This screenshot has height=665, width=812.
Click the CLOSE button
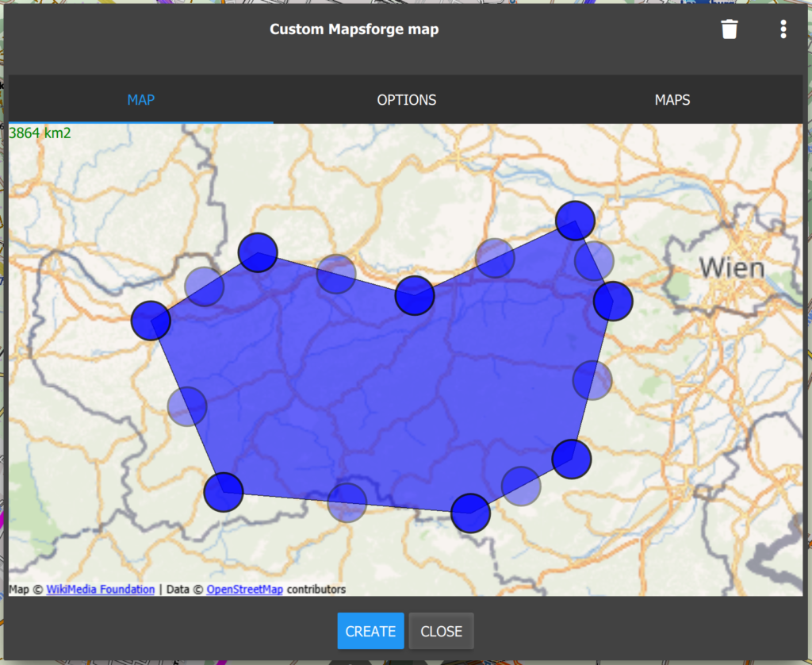(441, 632)
